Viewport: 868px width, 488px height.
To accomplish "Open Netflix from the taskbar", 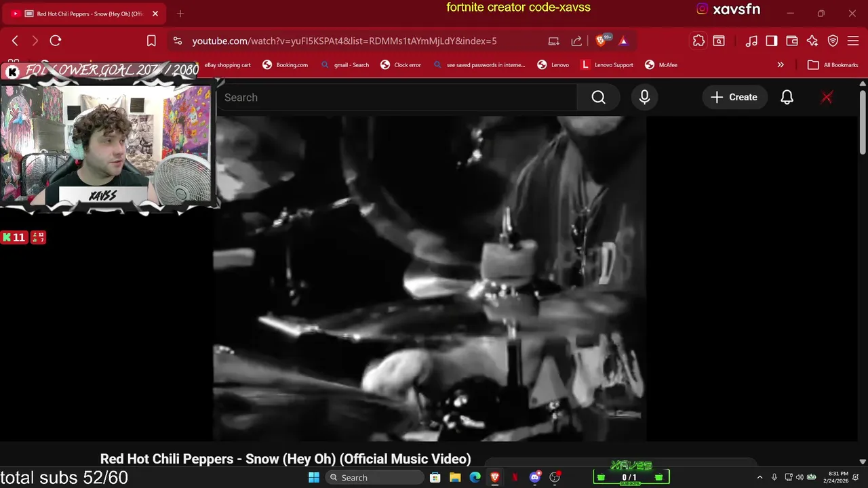I will [515, 478].
